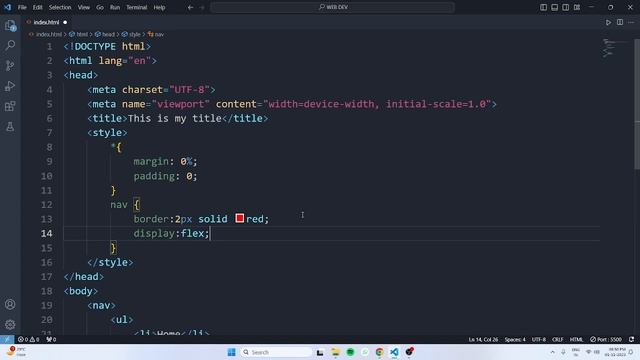Go forward with the navigation arrow
Image resolution: width=640 pixels, height=360 pixels.
click(202, 7)
